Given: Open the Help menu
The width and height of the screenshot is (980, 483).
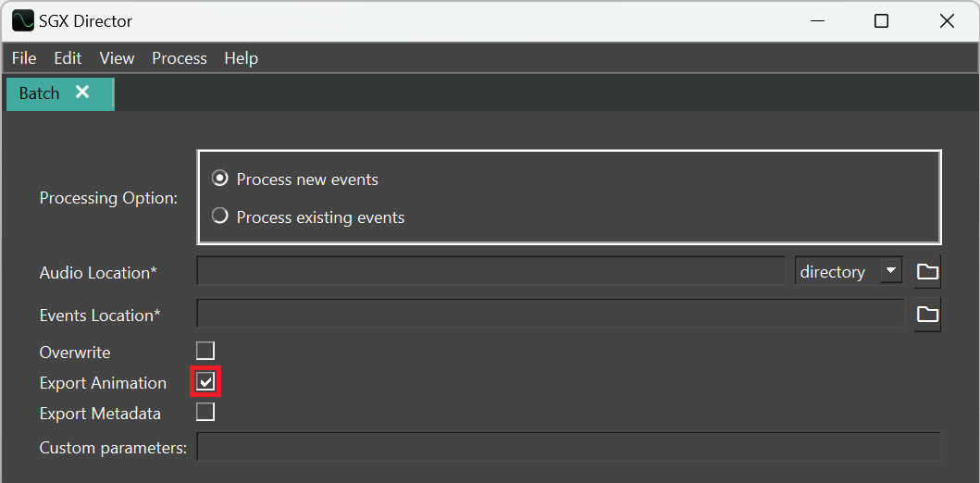Looking at the screenshot, I should point(241,58).
